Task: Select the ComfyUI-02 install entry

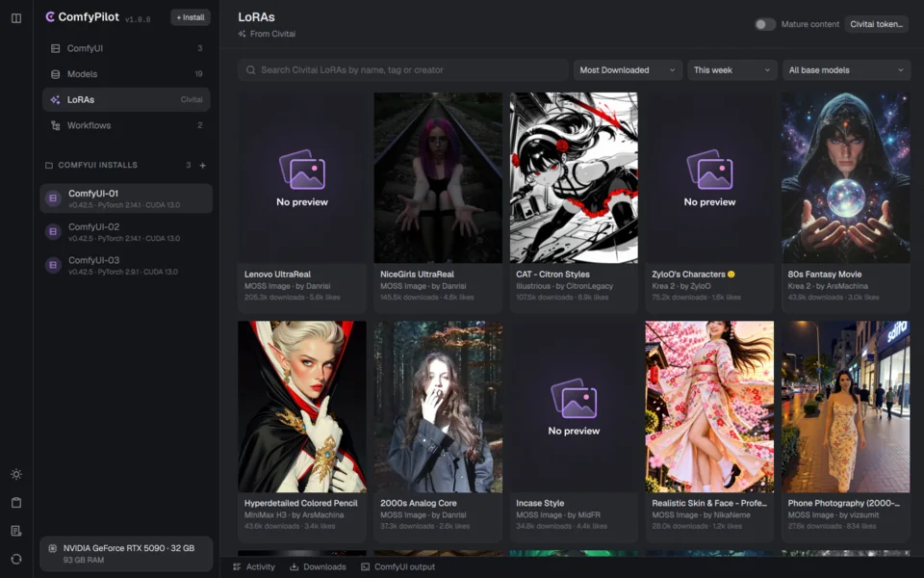Action: click(126, 232)
